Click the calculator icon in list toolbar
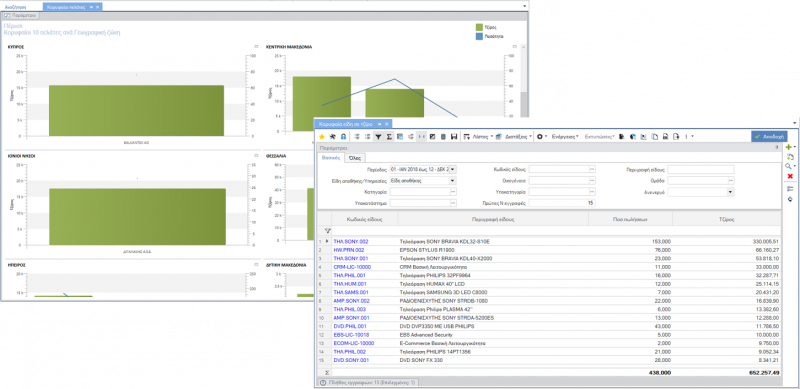 (443, 137)
